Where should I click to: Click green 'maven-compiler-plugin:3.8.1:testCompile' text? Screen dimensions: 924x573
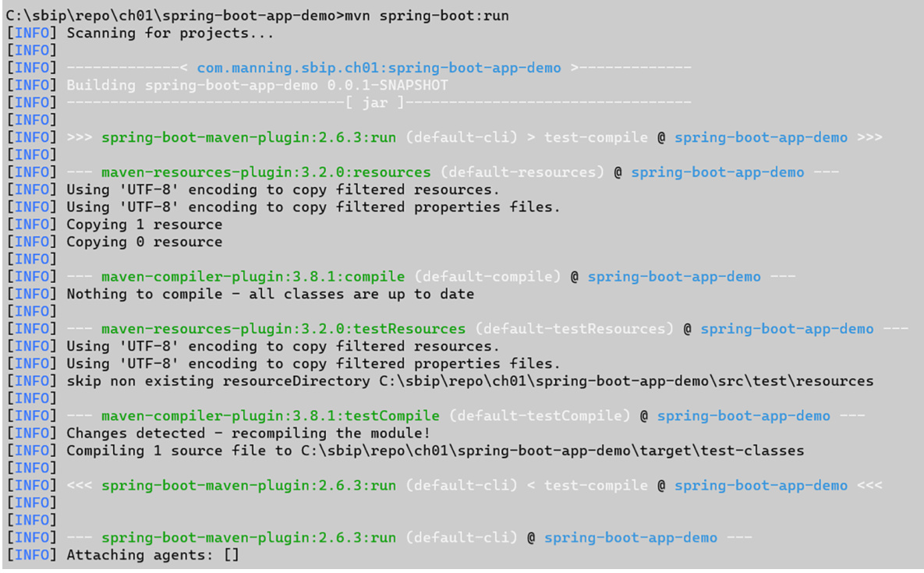(x=270, y=416)
